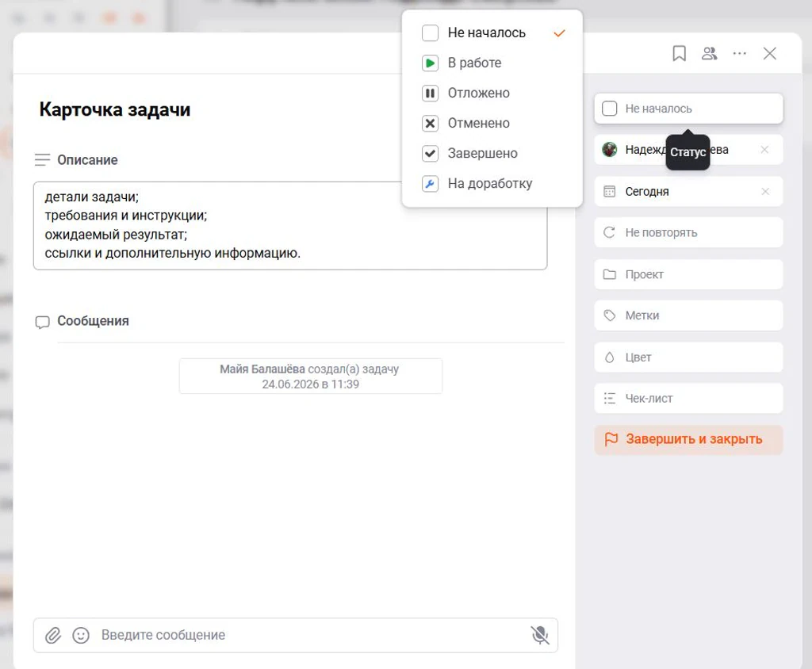Click the 'Завершить и закрыть' button

(688, 440)
